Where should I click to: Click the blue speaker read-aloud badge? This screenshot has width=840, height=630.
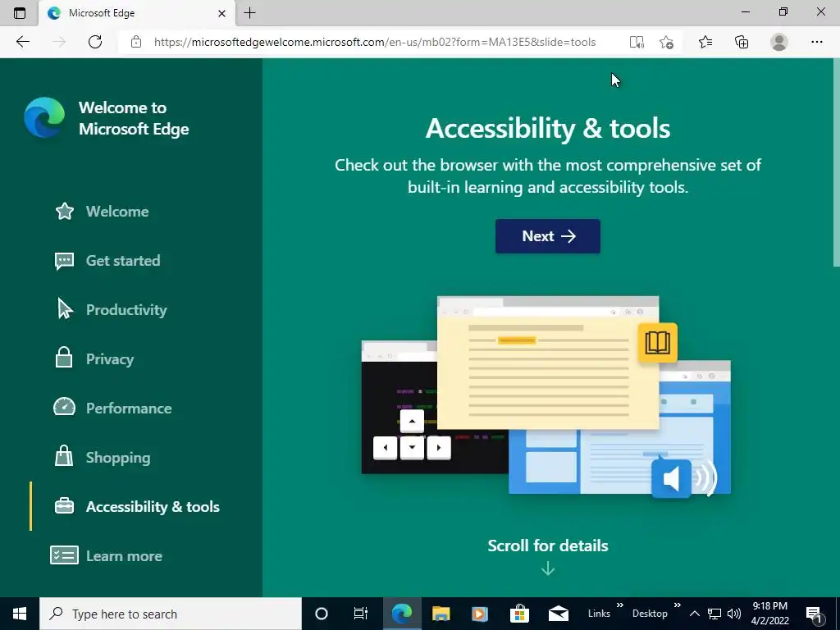coord(671,478)
